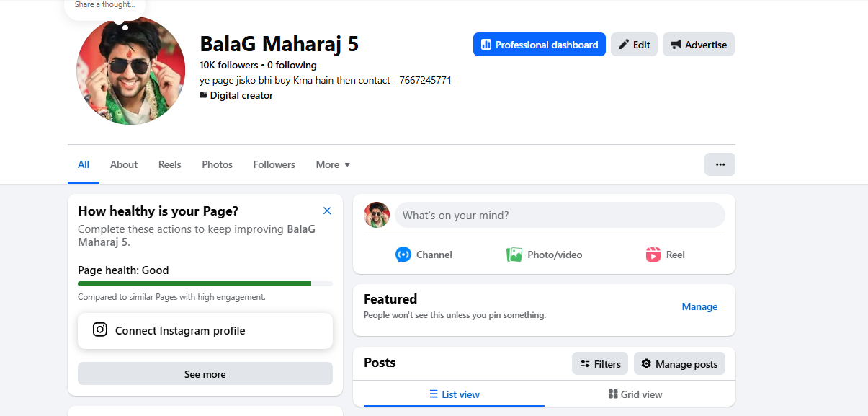Viewport: 868px width, 416px height.
Task: Connect Instagram profile
Action: point(205,331)
